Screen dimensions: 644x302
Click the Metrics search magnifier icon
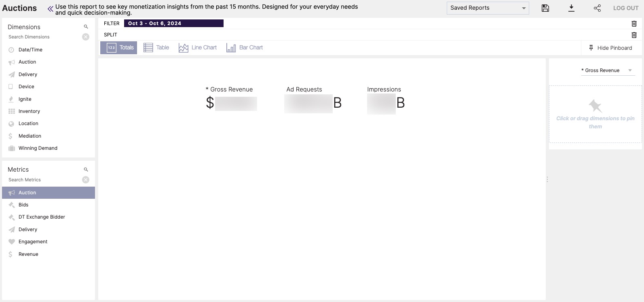[86, 169]
